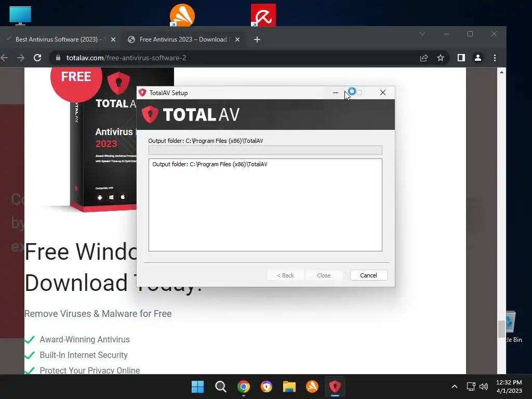Share this page from Chrome toolbar
The width and height of the screenshot is (532, 399).
pos(424,58)
